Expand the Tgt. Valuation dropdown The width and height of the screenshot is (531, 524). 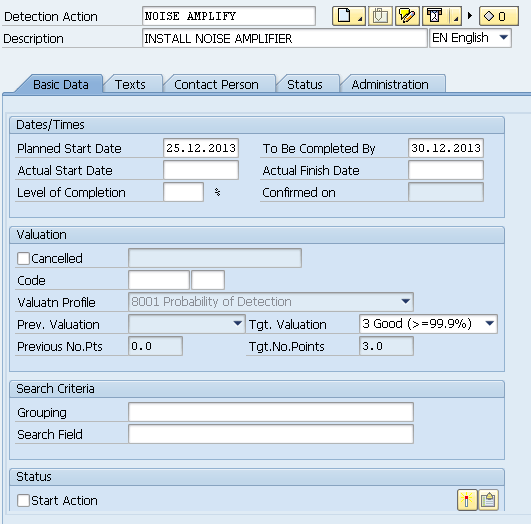(489, 324)
